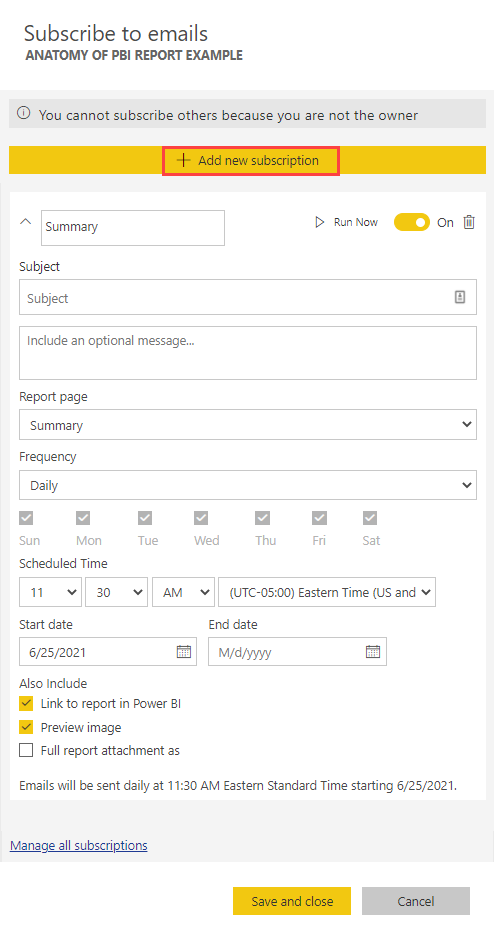Open the hour dropdown showing 11
Screen dimensions: 494x933
(x=50, y=592)
